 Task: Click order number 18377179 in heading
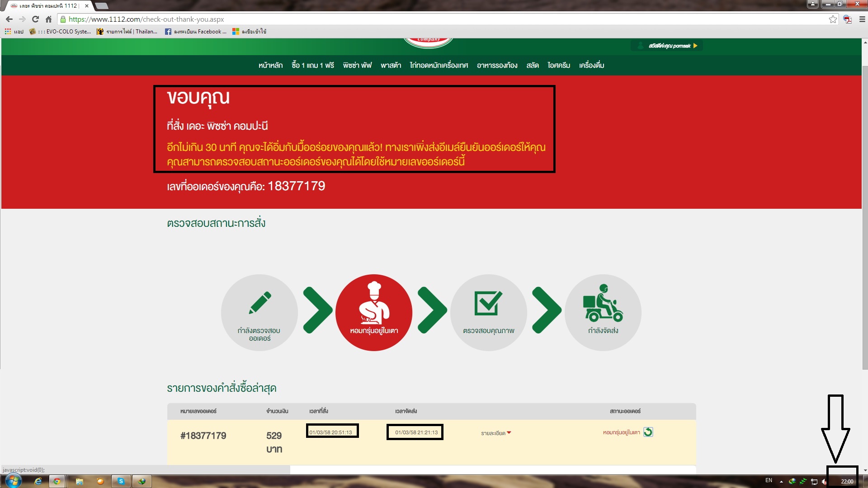(297, 186)
